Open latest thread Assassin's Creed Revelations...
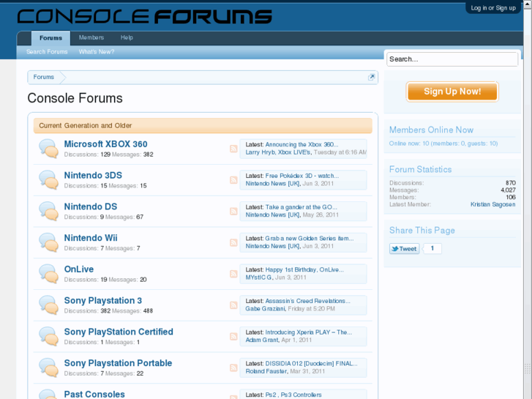The image size is (532, 399). (x=308, y=301)
